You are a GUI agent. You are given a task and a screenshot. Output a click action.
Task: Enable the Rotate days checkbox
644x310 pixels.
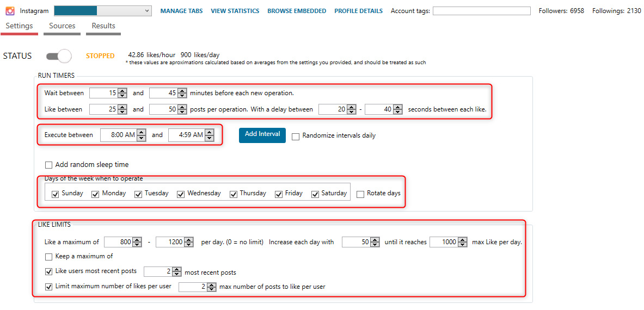pyautogui.click(x=360, y=194)
